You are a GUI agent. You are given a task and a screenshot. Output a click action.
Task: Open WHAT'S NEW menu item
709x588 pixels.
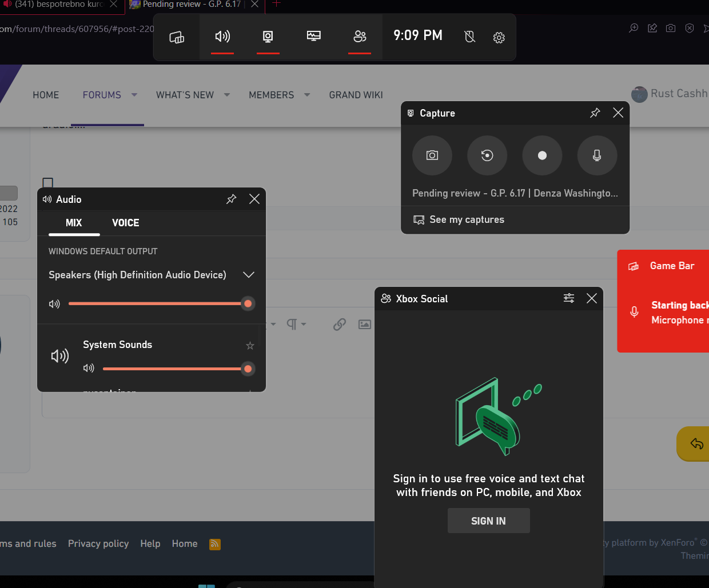[x=185, y=95]
